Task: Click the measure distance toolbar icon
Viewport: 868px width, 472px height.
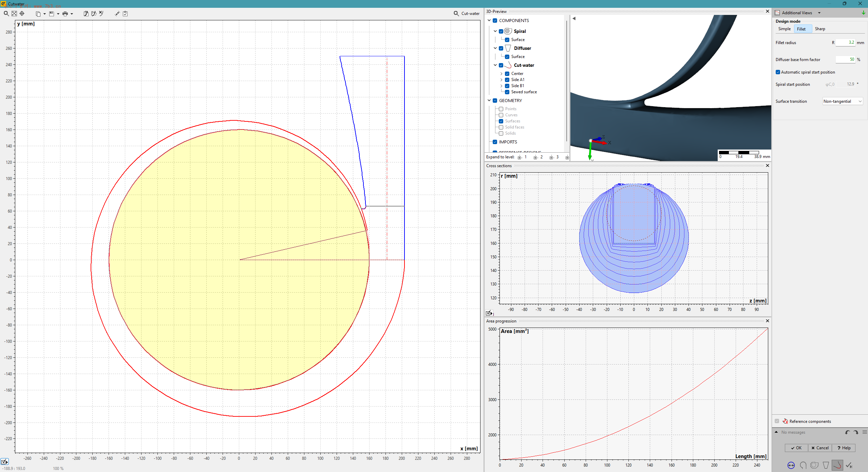Action: (117, 14)
